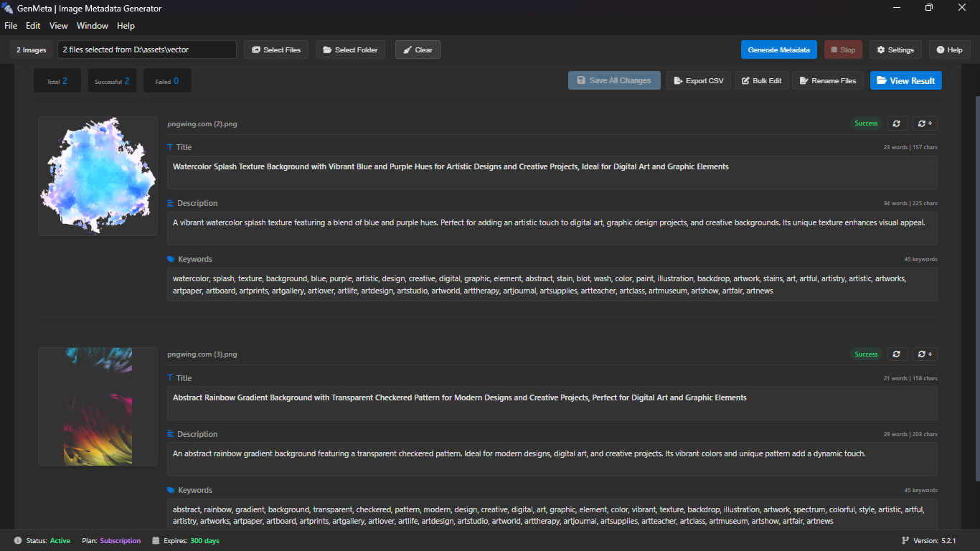Open the File menu
Image resolution: width=980 pixels, height=551 pixels.
tap(11, 25)
